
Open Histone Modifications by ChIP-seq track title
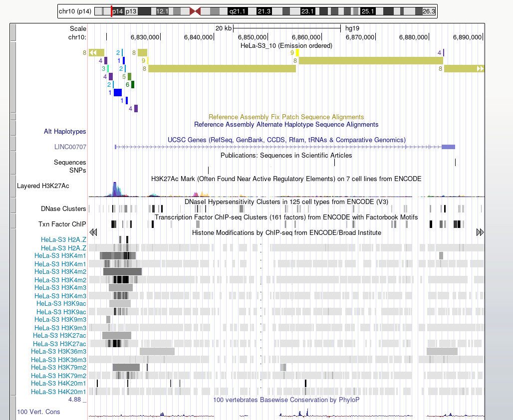(x=286, y=232)
